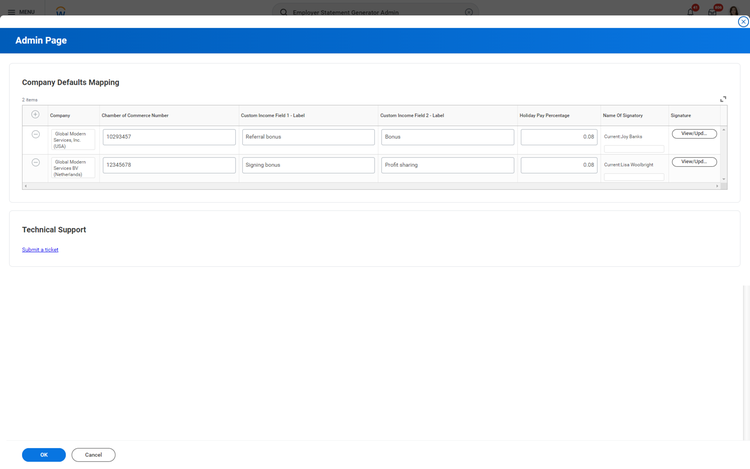Edit Chamber of Commerce Number 10293457
Viewport: 750px width, 469px height.
tap(169, 137)
